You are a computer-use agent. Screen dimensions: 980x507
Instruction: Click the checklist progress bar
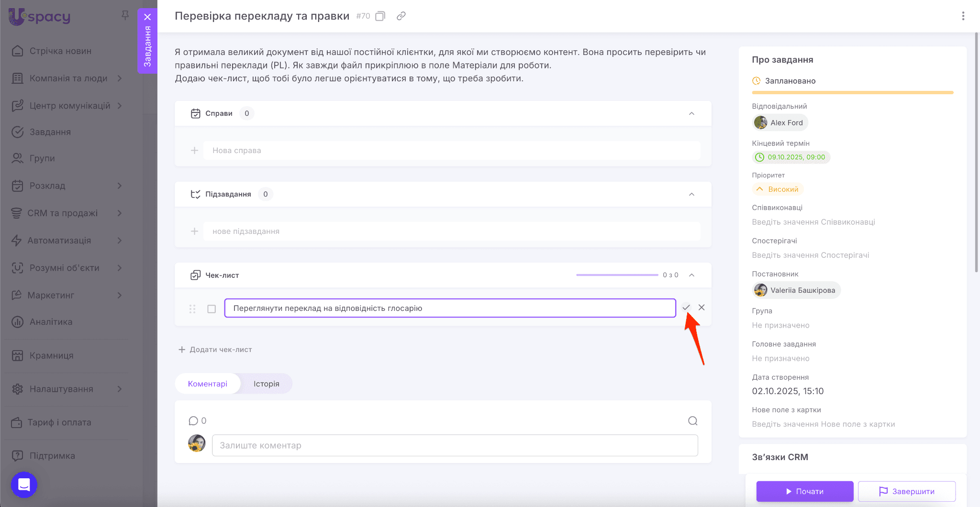(617, 275)
